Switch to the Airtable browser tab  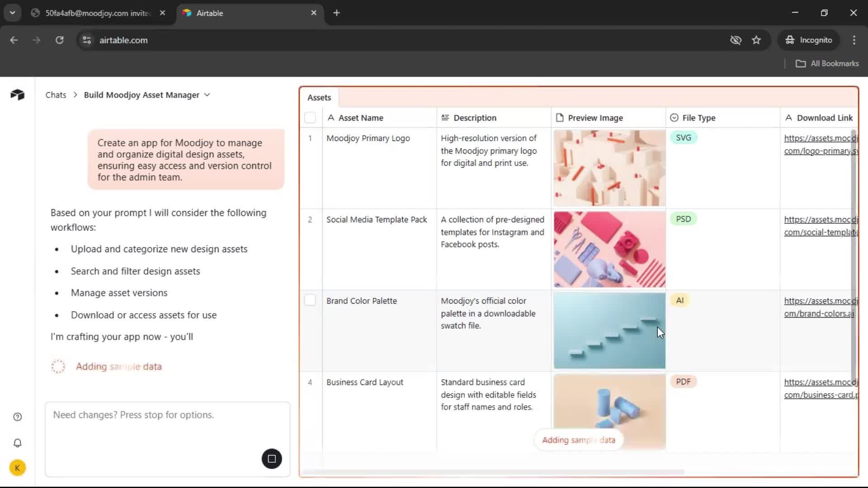pyautogui.click(x=250, y=13)
